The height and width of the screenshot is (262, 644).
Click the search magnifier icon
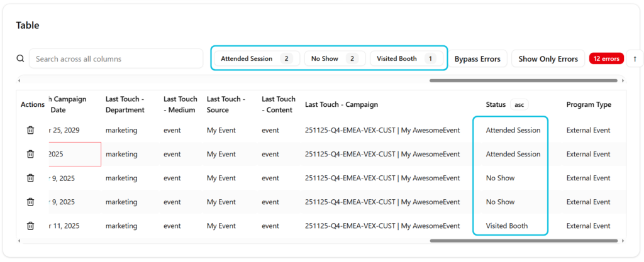pyautogui.click(x=20, y=58)
